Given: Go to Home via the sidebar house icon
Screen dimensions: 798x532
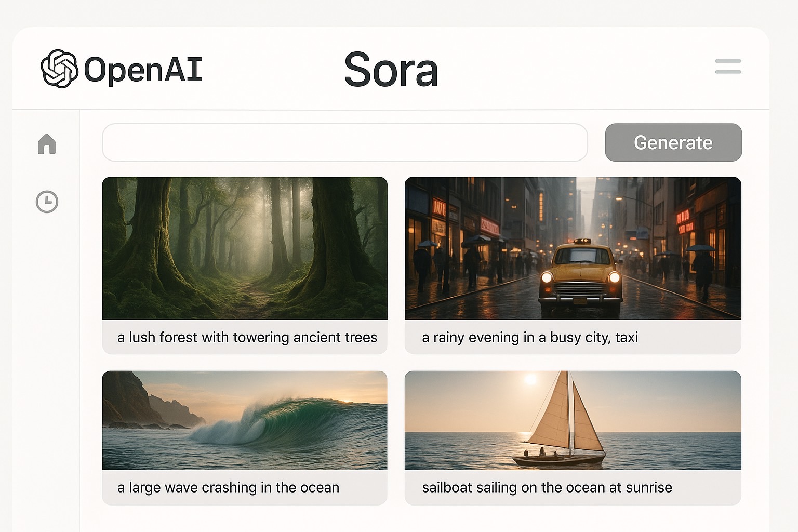Looking at the screenshot, I should click(47, 144).
